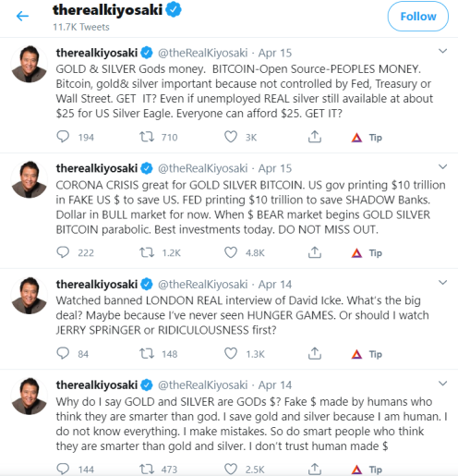
Task: Click the profile avatar on the CORONA CRISIS tweet
Action: coord(30,179)
